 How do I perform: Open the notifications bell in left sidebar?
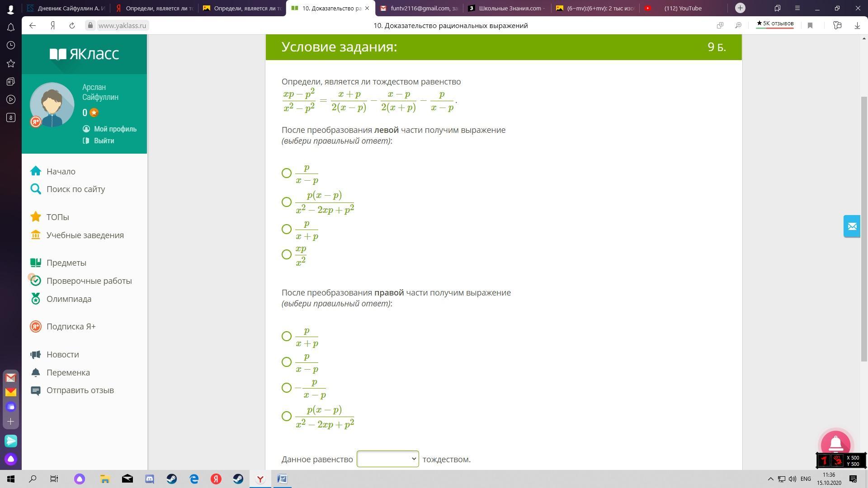tap(11, 28)
